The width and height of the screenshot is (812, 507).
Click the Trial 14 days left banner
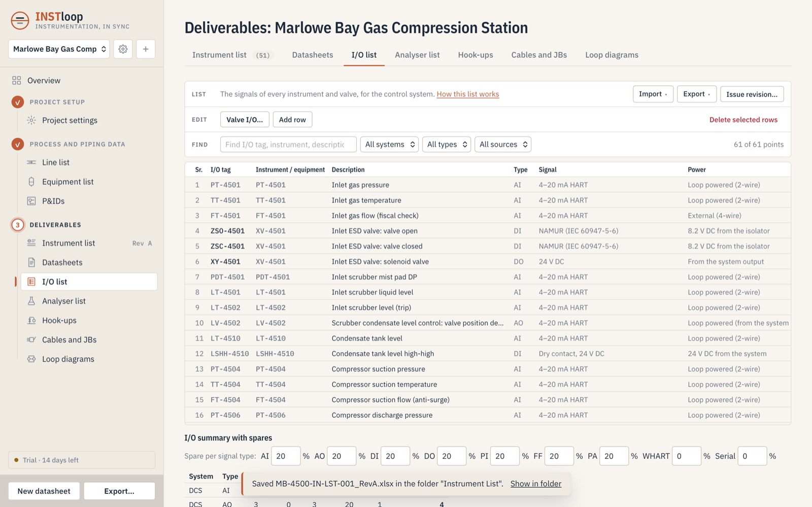click(x=82, y=460)
